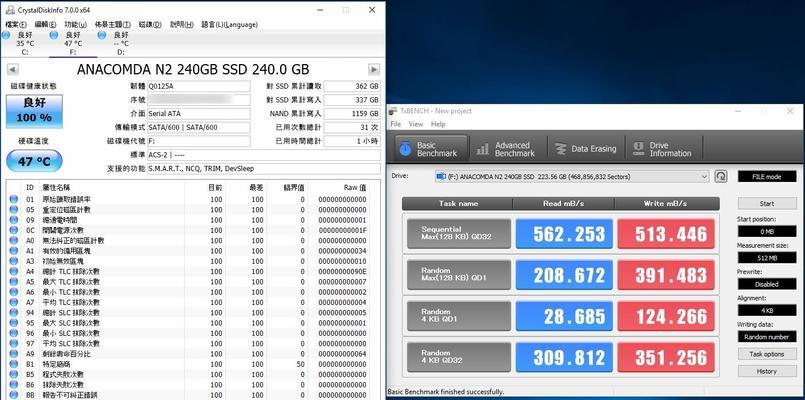Click the Start benchmark button
805x400 pixels.
point(767,203)
